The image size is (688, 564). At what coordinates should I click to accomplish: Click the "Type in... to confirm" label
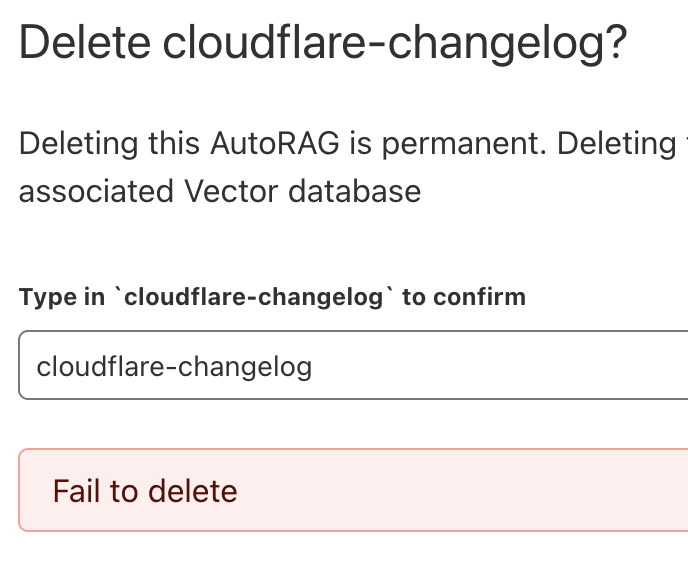click(272, 297)
